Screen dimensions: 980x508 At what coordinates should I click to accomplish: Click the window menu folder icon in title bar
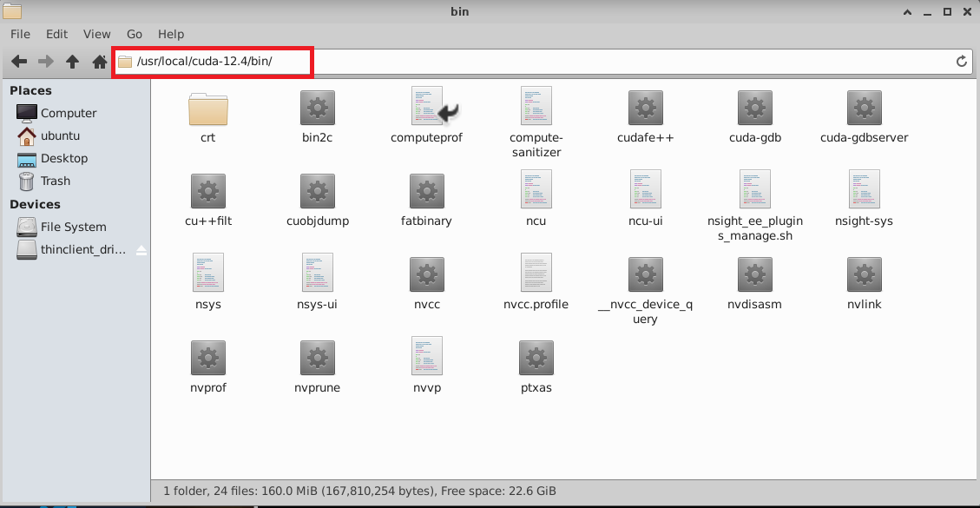pyautogui.click(x=12, y=11)
